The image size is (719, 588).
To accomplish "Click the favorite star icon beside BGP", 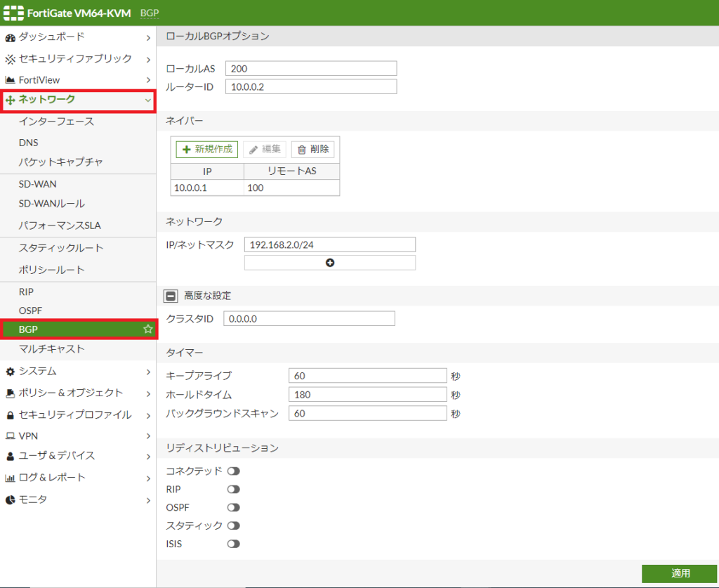I will click(147, 329).
